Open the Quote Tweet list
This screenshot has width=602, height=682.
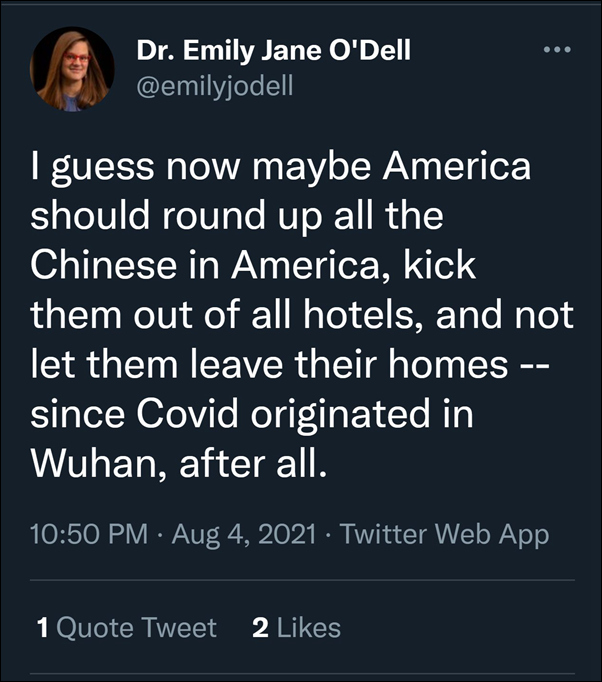pos(136,628)
